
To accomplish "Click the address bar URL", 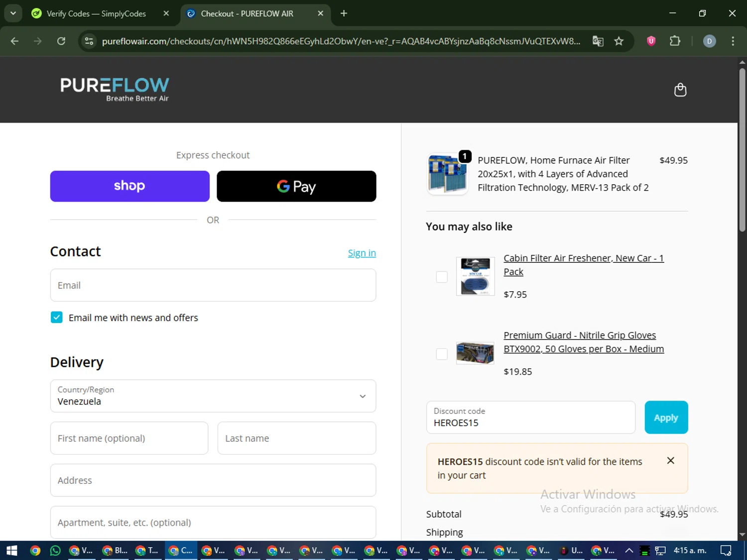I will [341, 41].
